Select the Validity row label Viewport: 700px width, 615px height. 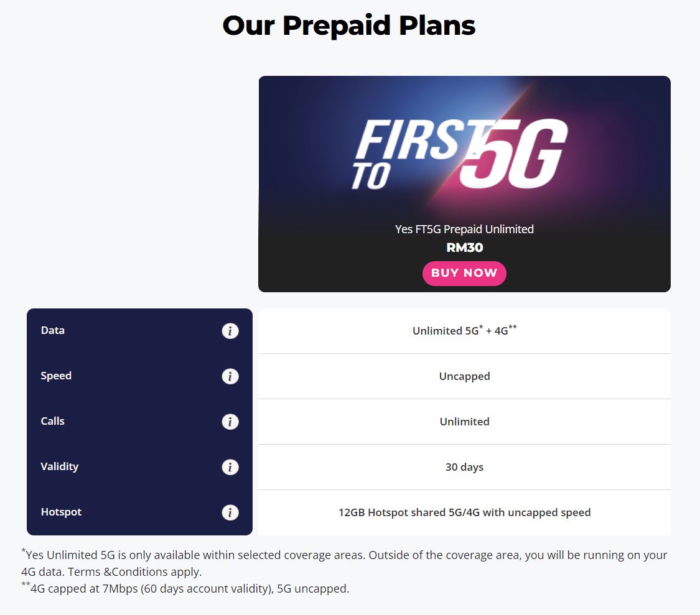(59, 466)
